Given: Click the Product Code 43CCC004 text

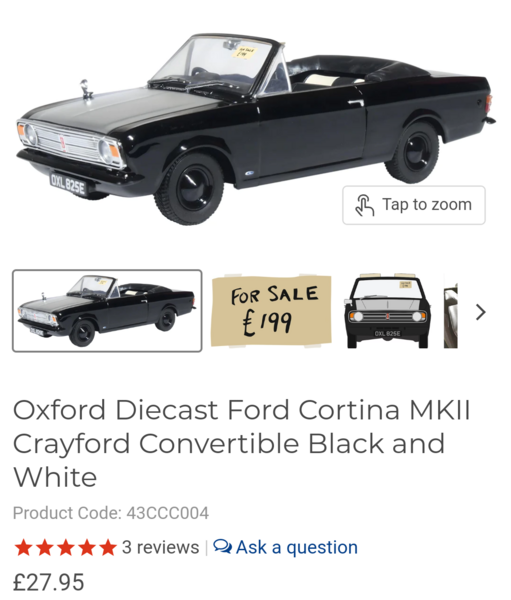Looking at the screenshot, I should (111, 513).
